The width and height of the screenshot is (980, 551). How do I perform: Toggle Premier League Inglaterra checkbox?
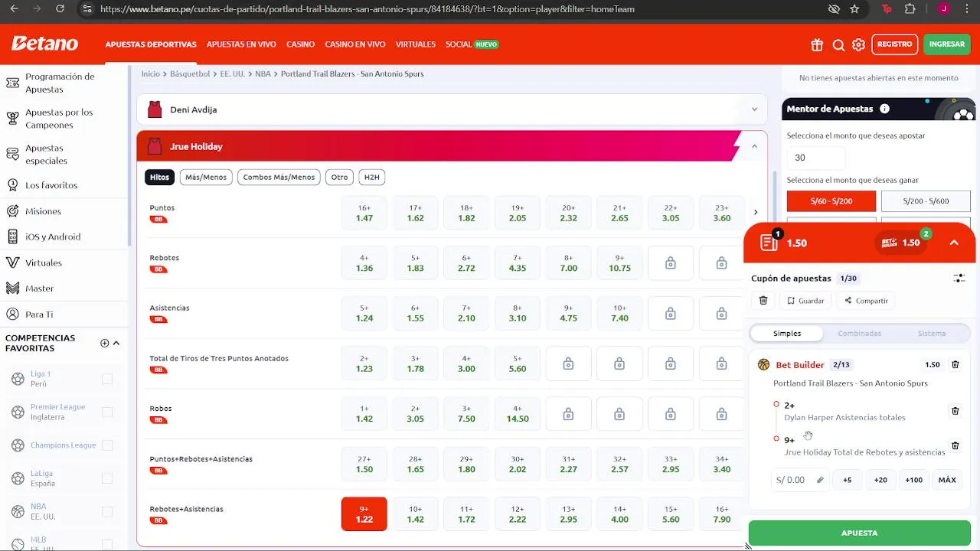pos(107,412)
